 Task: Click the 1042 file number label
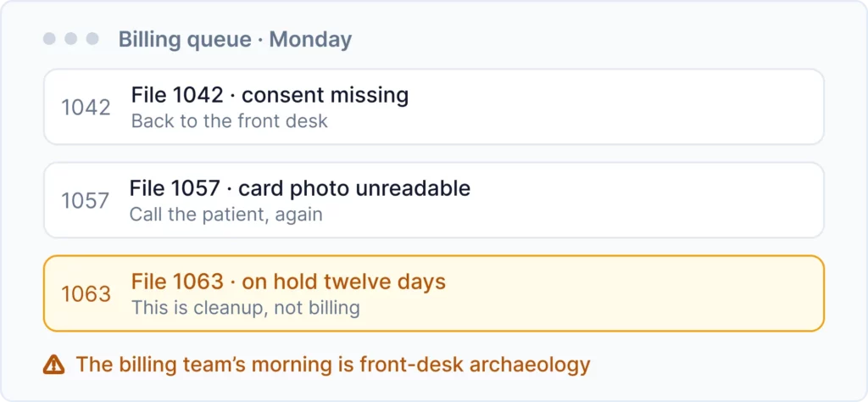click(x=86, y=108)
